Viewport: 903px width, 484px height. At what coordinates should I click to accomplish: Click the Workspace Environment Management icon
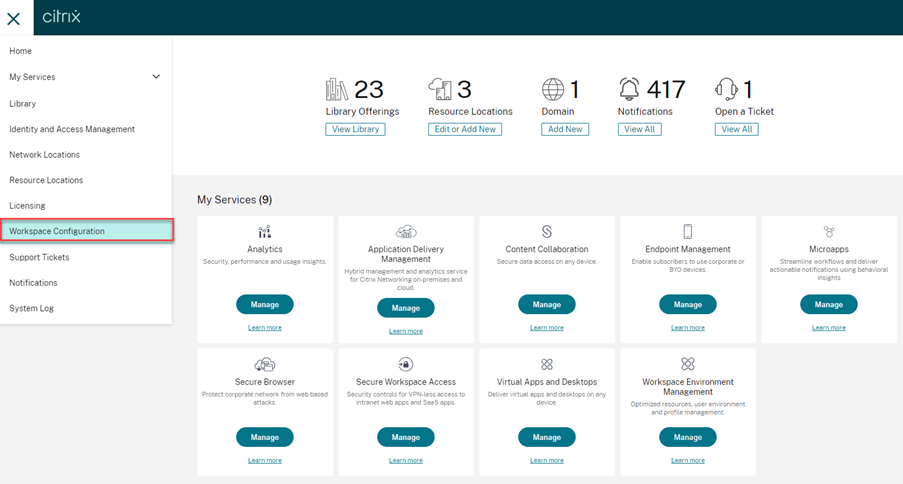pyautogui.click(x=688, y=364)
